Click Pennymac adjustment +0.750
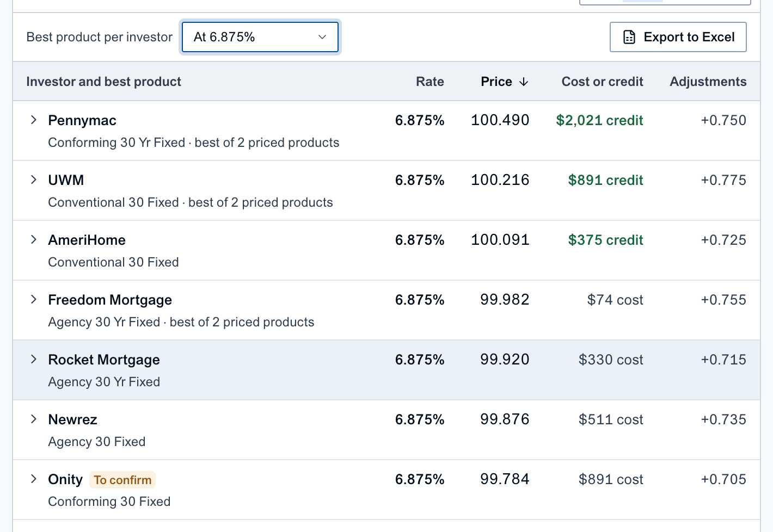Image resolution: width=773 pixels, height=532 pixels. [x=723, y=120]
